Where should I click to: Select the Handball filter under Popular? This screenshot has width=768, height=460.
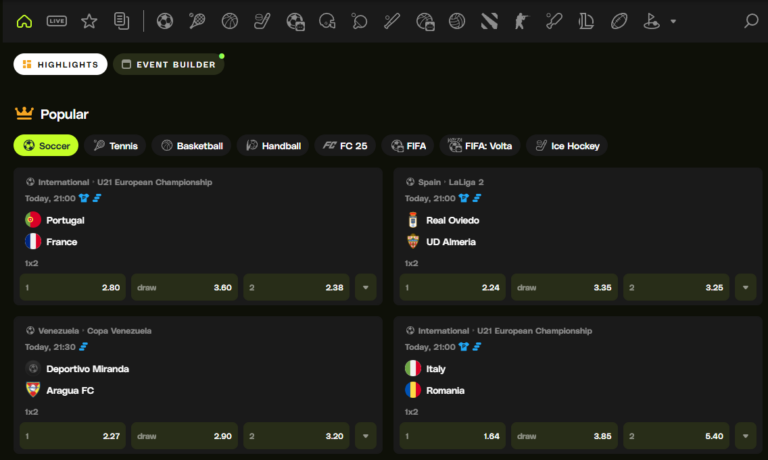tap(273, 145)
